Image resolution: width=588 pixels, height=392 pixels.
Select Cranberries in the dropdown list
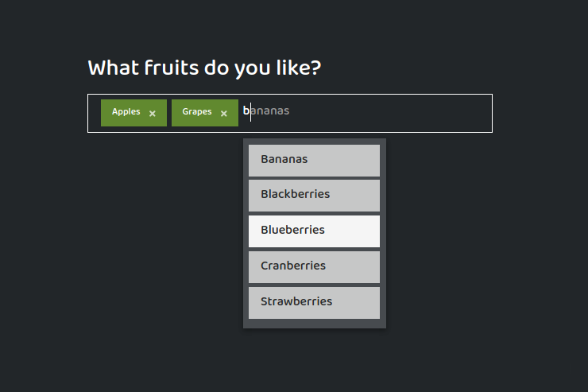point(314,266)
